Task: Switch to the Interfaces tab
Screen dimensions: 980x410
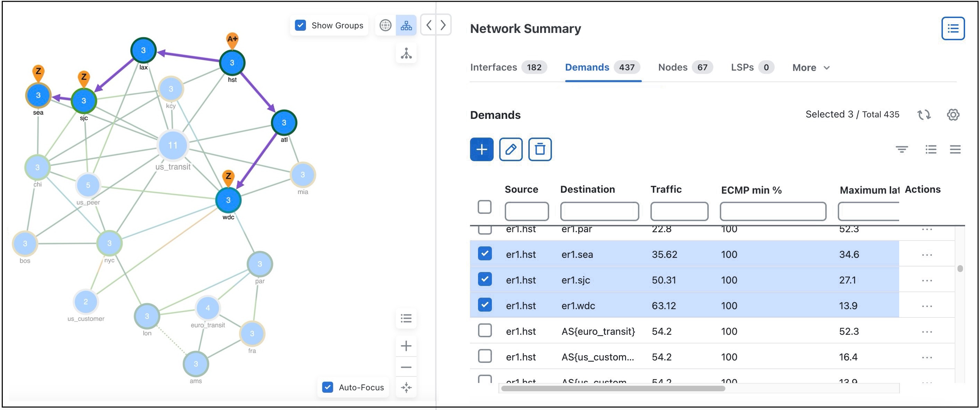Action: pos(493,67)
